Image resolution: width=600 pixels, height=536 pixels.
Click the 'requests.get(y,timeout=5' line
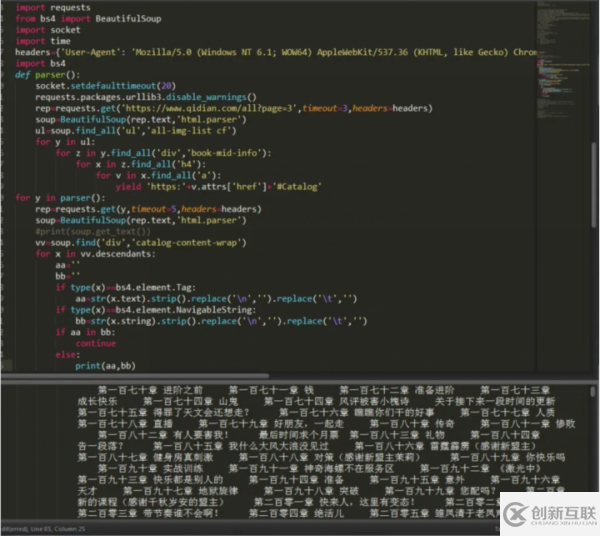click(x=148, y=209)
